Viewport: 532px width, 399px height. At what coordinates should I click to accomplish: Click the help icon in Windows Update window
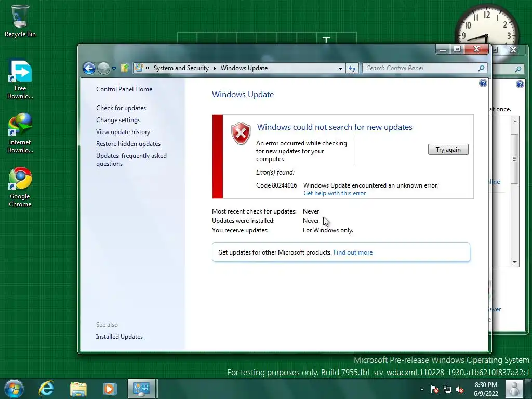click(x=483, y=83)
